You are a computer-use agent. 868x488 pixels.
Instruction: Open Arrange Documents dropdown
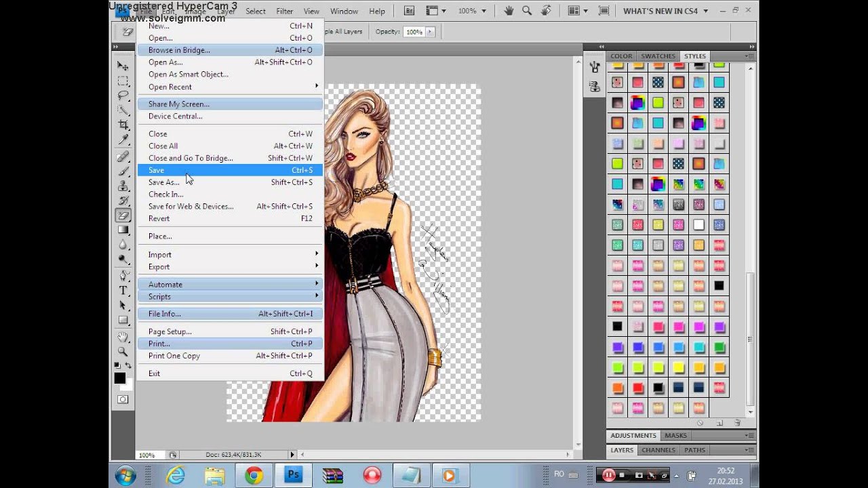[578, 11]
